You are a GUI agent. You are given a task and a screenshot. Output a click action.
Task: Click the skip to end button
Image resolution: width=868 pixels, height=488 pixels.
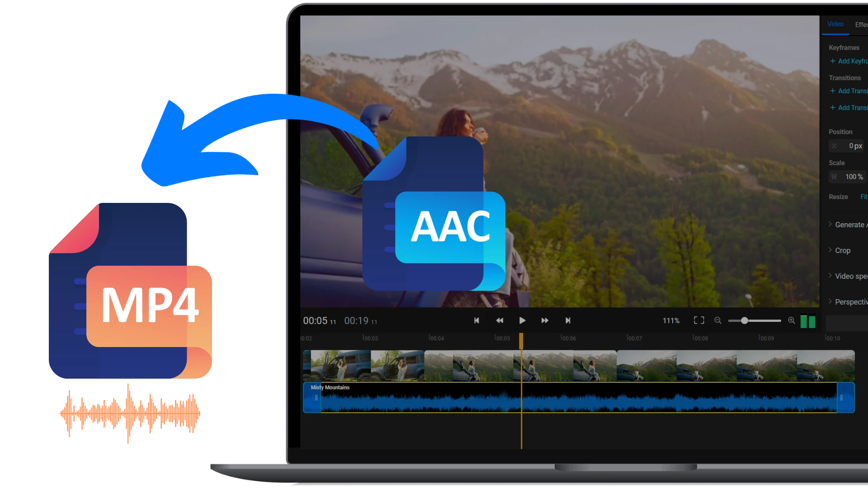pyautogui.click(x=567, y=320)
